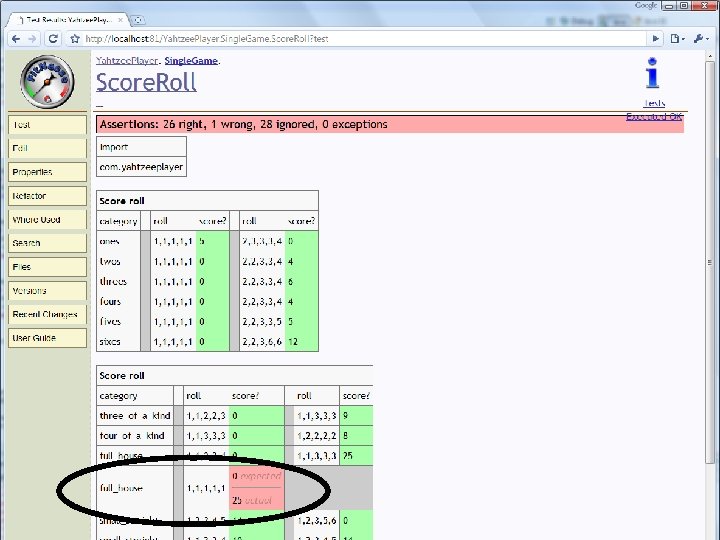Click the roll 1,2,2,2,2 cell
The width and height of the screenshot is (720, 540).
316,435
